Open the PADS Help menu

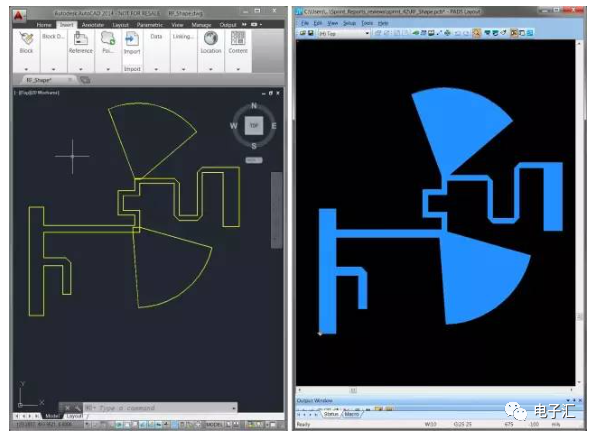tap(383, 23)
